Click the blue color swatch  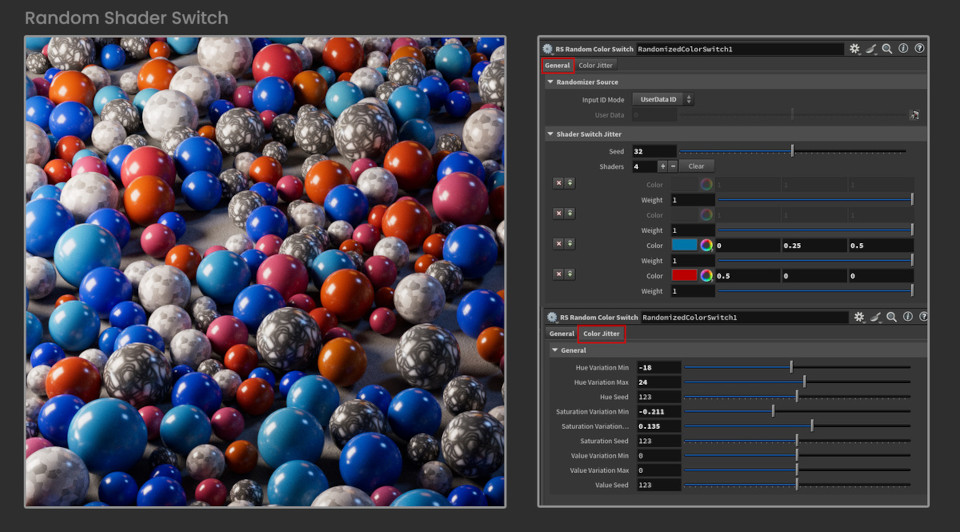tap(685, 245)
